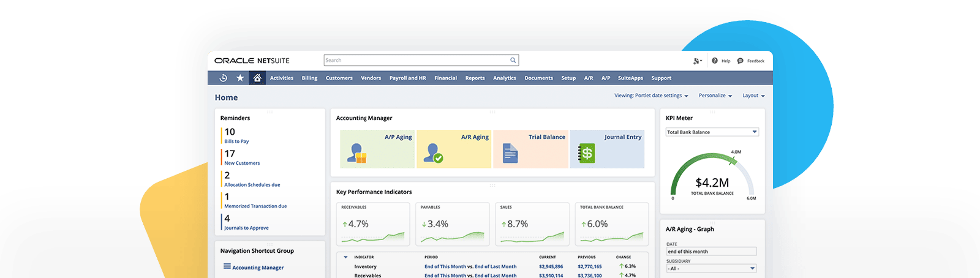Click the Oracle NetSuite logo
The image size is (980, 278).
coord(252,61)
